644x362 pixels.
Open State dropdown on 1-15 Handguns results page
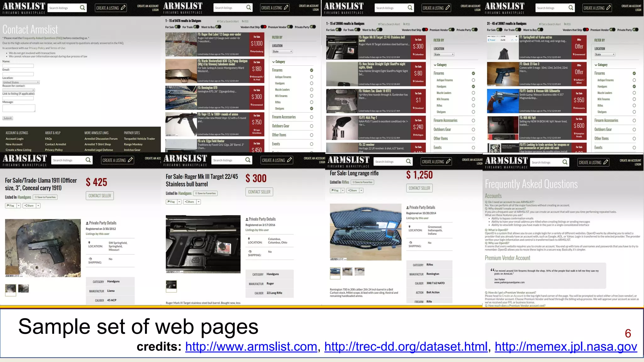click(x=444, y=54)
